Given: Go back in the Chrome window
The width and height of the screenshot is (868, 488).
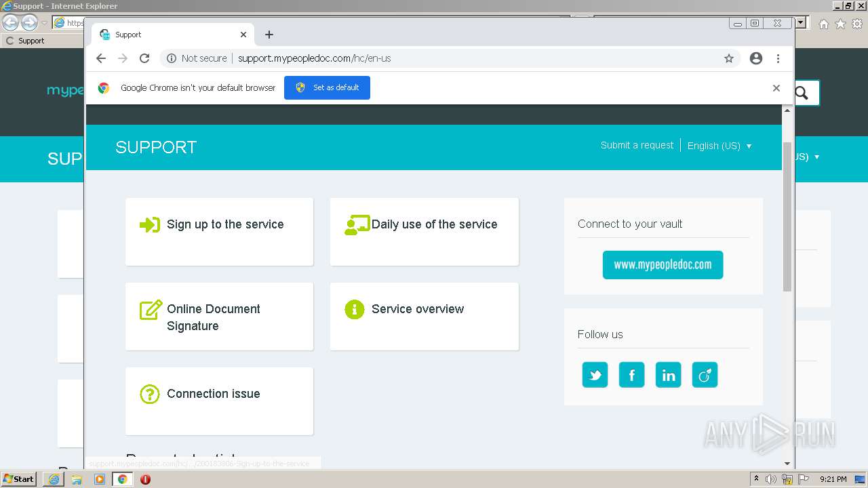Looking at the screenshot, I should tap(101, 58).
